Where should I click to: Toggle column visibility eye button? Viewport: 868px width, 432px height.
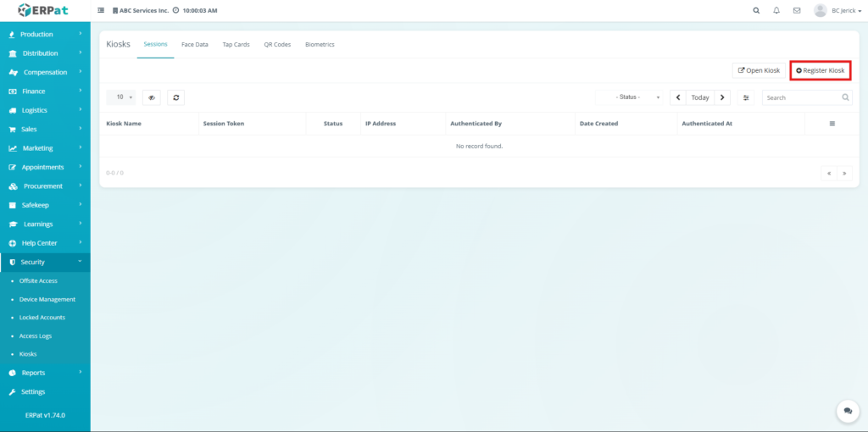[x=152, y=97]
